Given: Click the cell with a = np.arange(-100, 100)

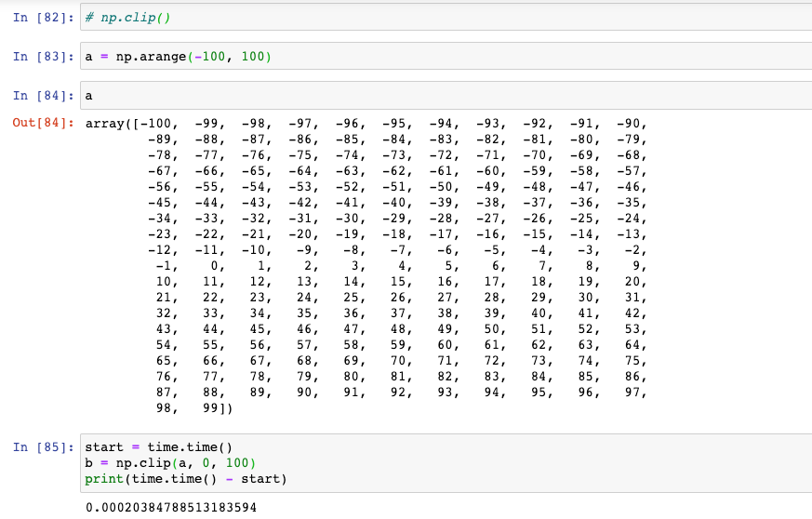Looking at the screenshot, I should click(x=446, y=56).
